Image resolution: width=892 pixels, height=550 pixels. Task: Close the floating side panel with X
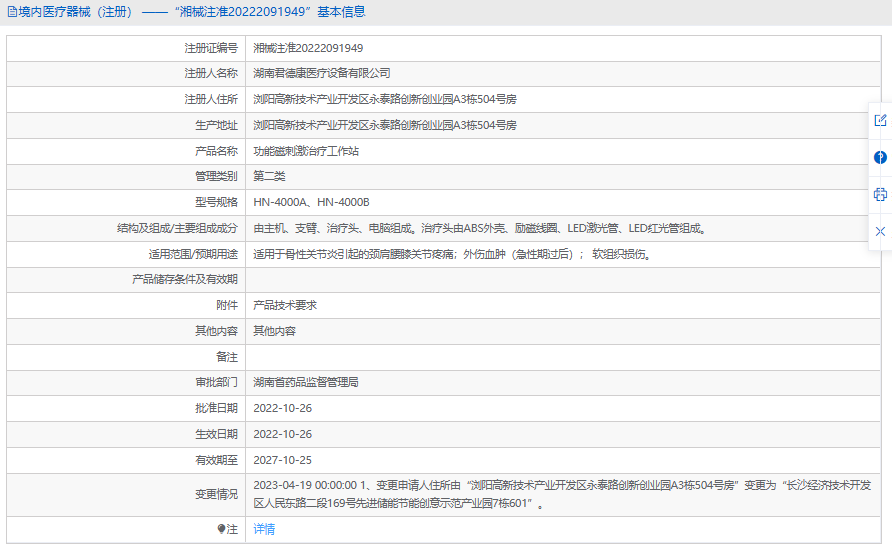point(880,231)
